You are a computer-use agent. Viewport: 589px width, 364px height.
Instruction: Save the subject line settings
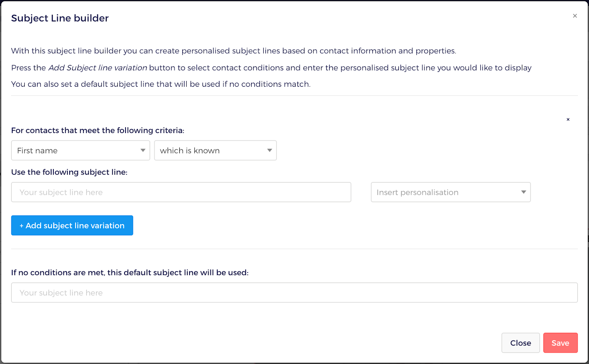pyautogui.click(x=560, y=343)
